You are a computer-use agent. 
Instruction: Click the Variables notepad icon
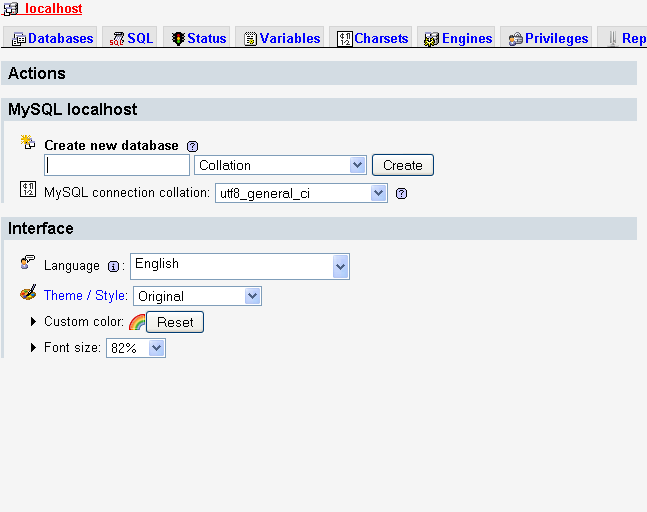pos(250,39)
